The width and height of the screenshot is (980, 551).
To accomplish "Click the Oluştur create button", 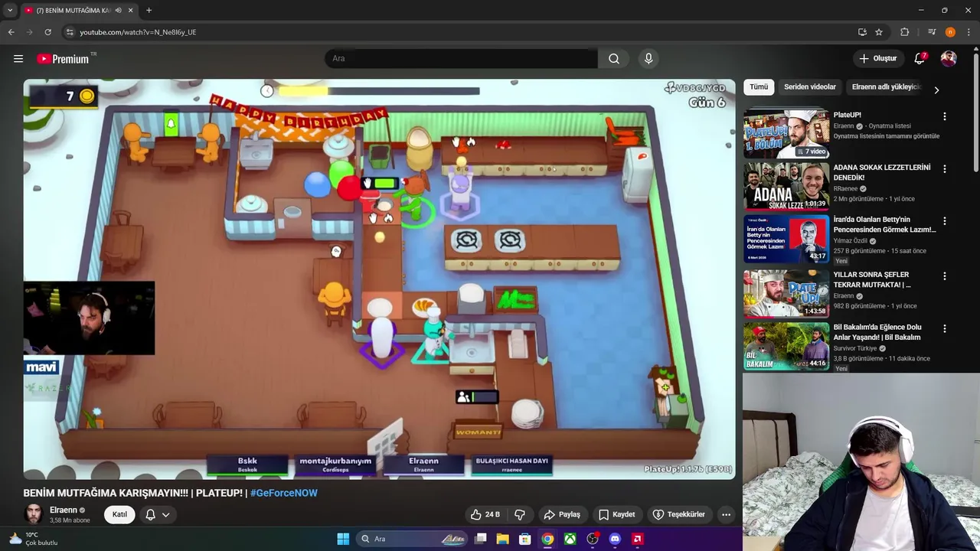I will 878,58.
